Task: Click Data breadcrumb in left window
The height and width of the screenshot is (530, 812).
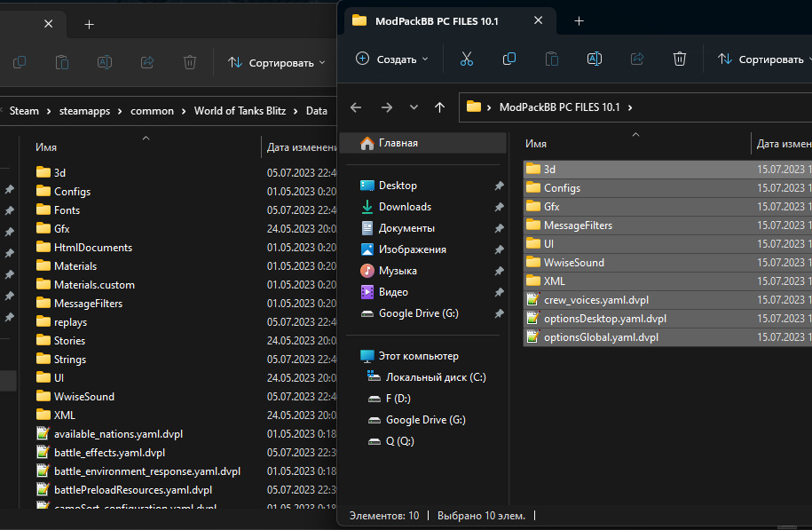Action: [317, 111]
